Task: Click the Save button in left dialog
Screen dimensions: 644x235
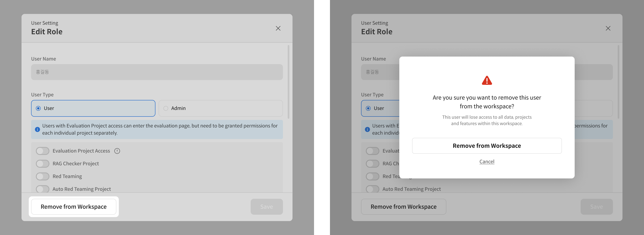Action: [266, 207]
